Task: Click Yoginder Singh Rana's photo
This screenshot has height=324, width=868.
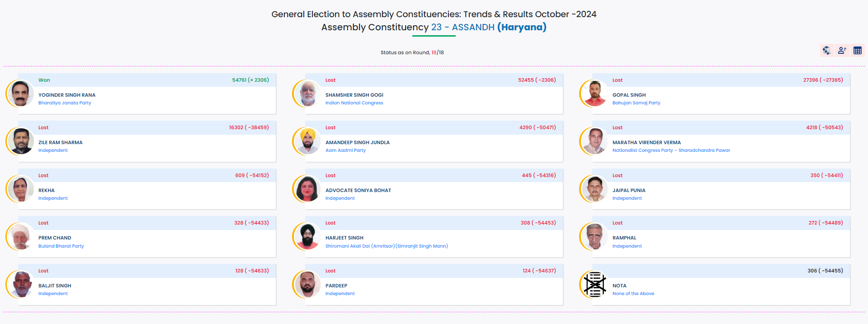Action: (21, 94)
